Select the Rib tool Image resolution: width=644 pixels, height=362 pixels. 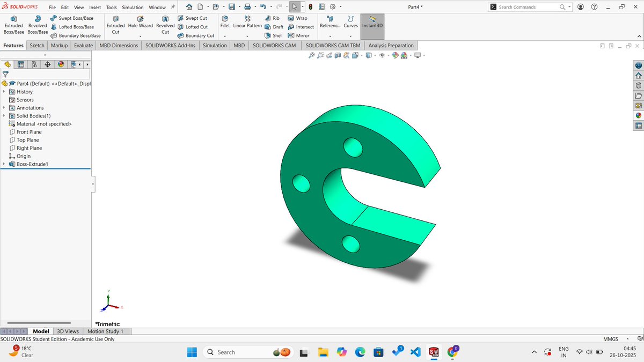point(272,18)
